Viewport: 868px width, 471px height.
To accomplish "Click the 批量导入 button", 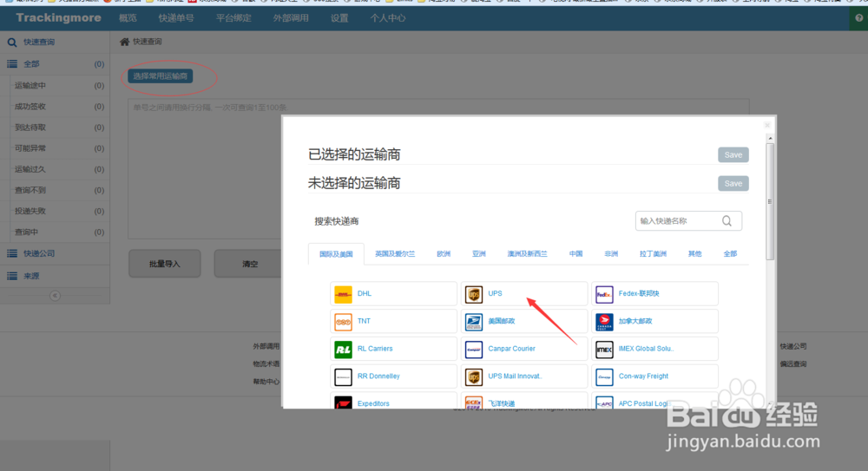I will pyautogui.click(x=165, y=264).
